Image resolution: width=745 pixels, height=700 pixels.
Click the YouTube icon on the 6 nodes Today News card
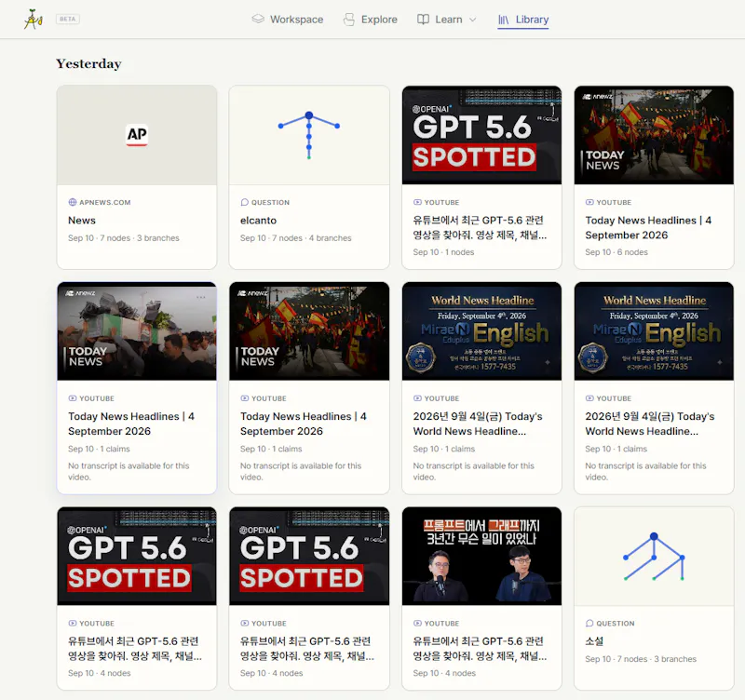tap(589, 202)
